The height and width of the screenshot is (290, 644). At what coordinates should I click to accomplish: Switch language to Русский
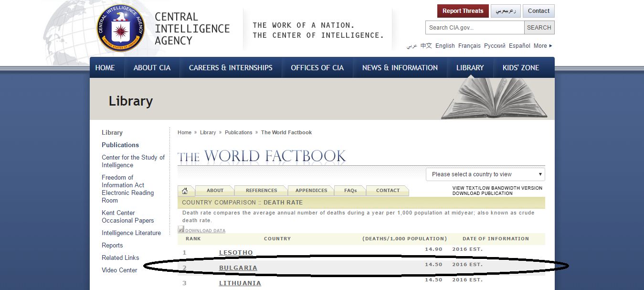pos(495,46)
